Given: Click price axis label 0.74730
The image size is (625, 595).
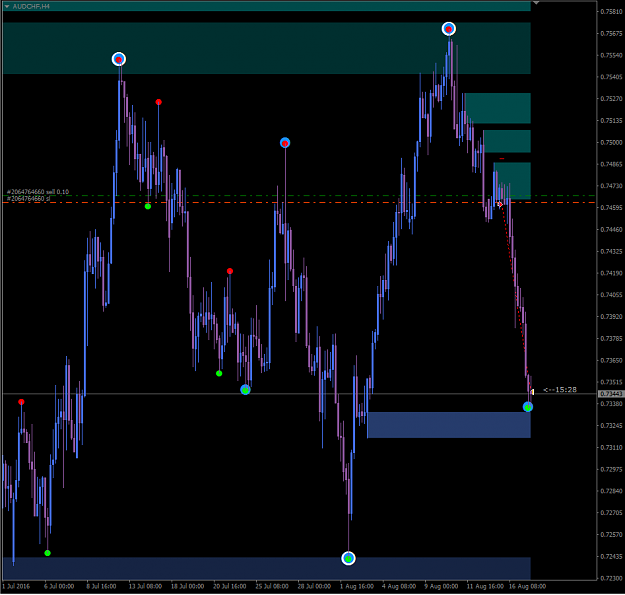Looking at the screenshot, I should (x=611, y=186).
